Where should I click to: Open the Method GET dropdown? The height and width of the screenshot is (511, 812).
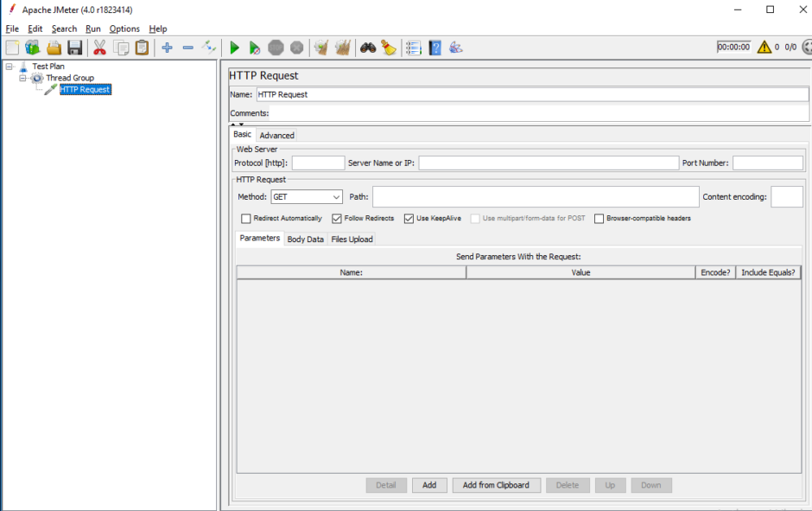click(x=307, y=197)
